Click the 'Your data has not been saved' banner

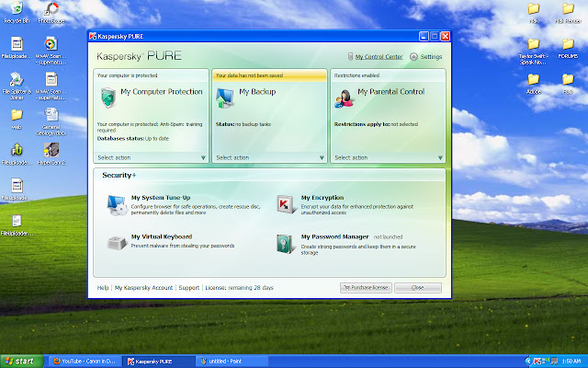(269, 75)
